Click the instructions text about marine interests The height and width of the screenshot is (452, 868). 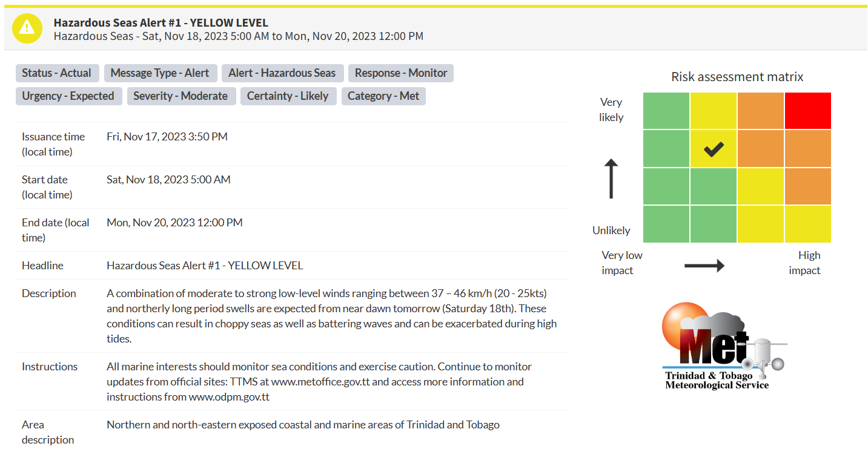click(x=319, y=382)
